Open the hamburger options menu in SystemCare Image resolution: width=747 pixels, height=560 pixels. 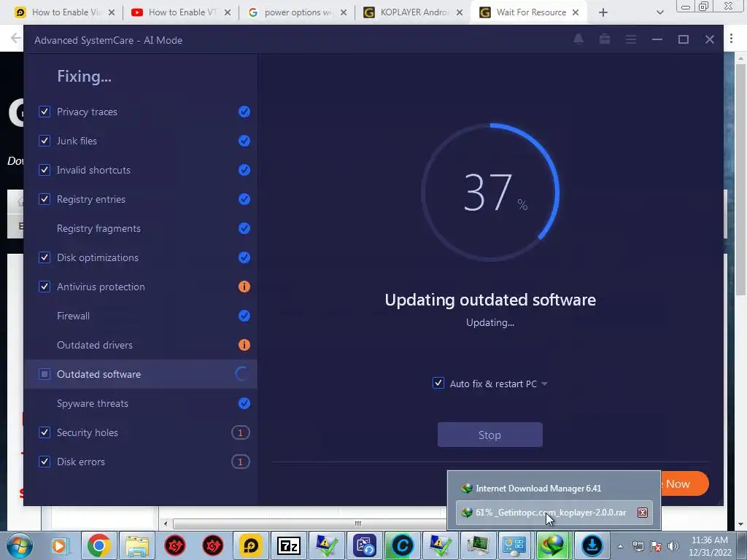point(631,39)
